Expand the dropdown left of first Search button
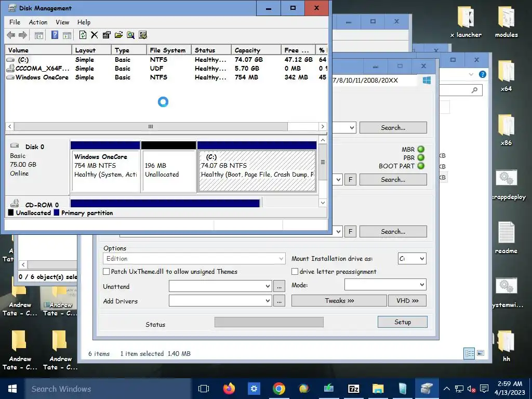This screenshot has width=532, height=399. (x=352, y=128)
